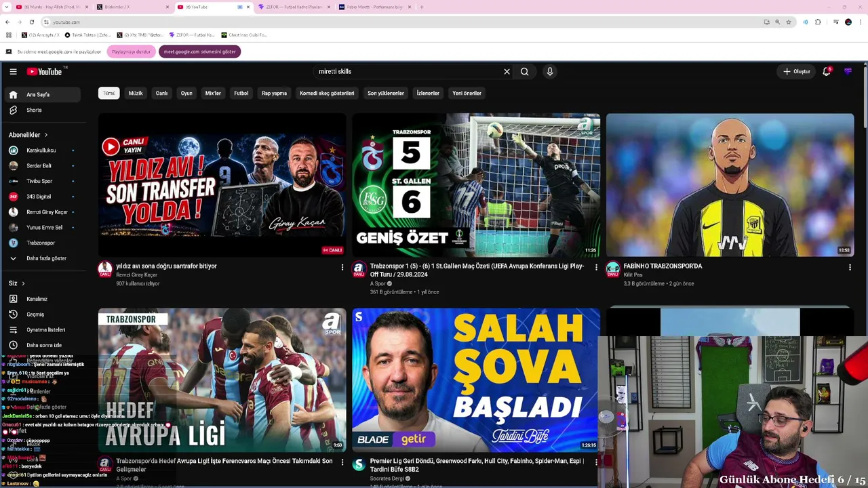This screenshot has height=488, width=868.
Task: Open options menu for St.Gallen Maç Özeti video
Action: tap(596, 268)
